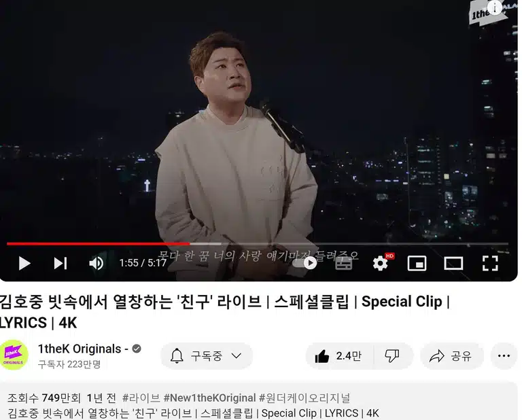Screen dimensions: 522x420
Task: Share the video via 공유 button
Action: (x=451, y=356)
